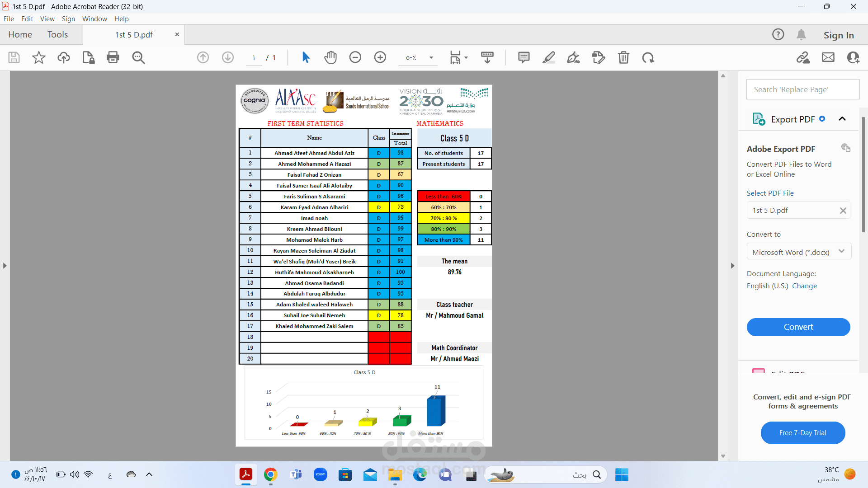Open the Help question mark icon
868x488 pixels.
coord(778,34)
